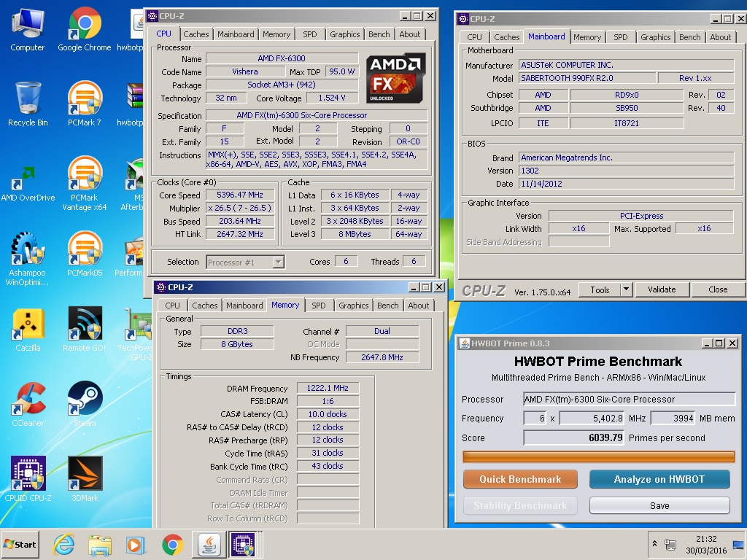This screenshot has width=747, height=560.
Task: Switch to Graphics tab in Memory CPU-Z window
Action: (354, 306)
